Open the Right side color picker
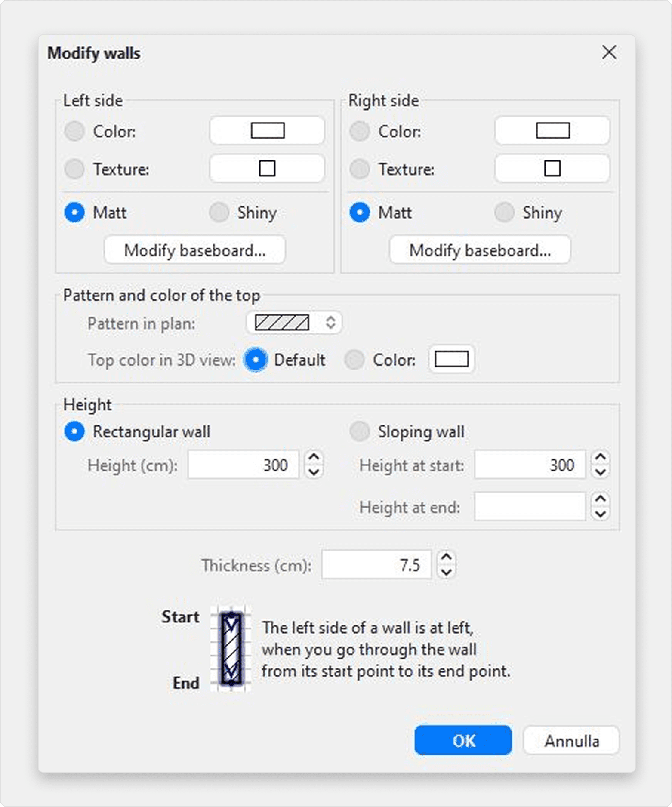The image size is (672, 807). pyautogui.click(x=552, y=131)
